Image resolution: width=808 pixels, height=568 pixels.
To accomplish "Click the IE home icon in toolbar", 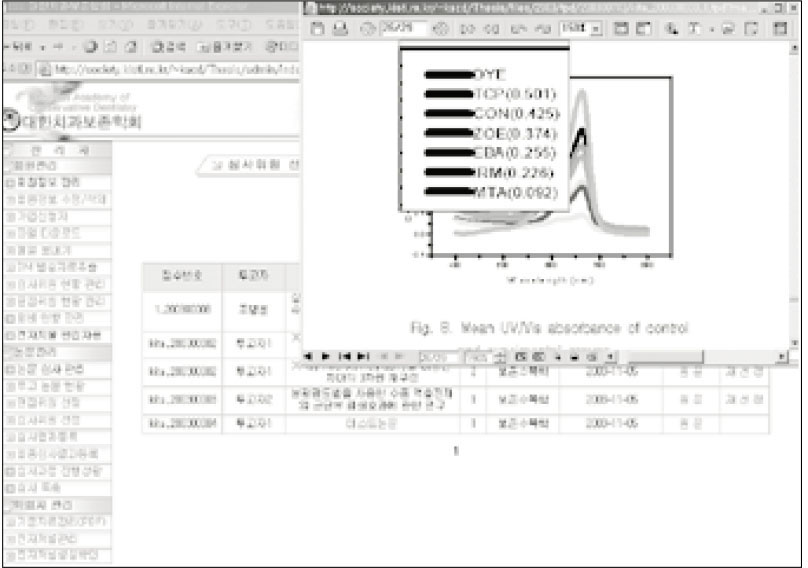I will pyautogui.click(x=127, y=46).
